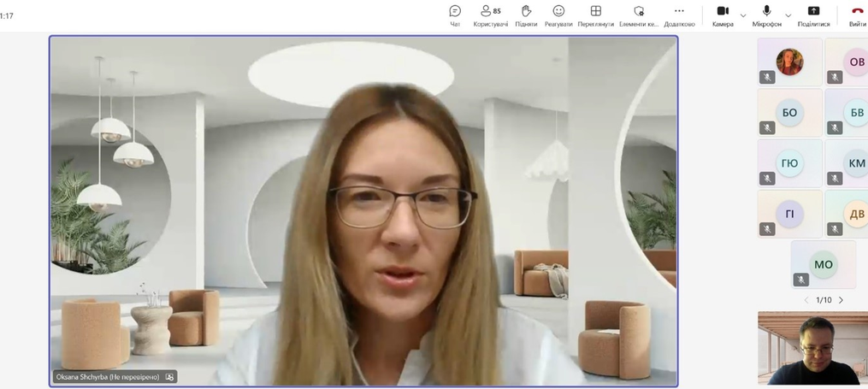868x389 pixels.
Task: Open Елементи керування controls icon
Action: pos(639,15)
